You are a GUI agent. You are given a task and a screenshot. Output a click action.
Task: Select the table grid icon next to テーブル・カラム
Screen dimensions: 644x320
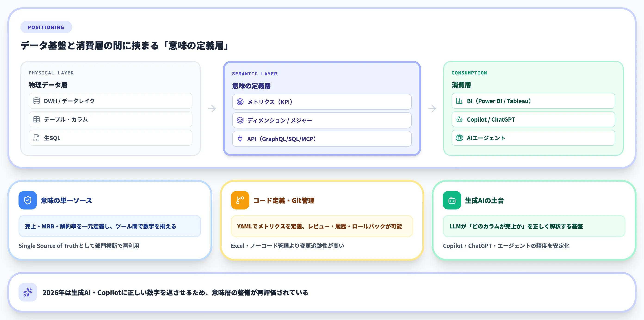tap(37, 119)
